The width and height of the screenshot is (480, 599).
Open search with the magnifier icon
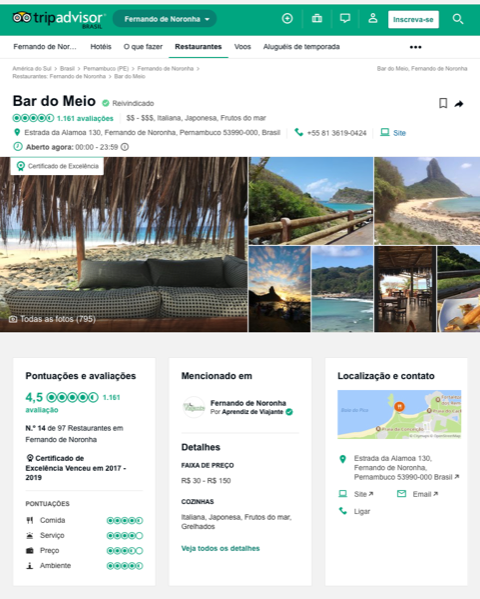pyautogui.click(x=457, y=19)
